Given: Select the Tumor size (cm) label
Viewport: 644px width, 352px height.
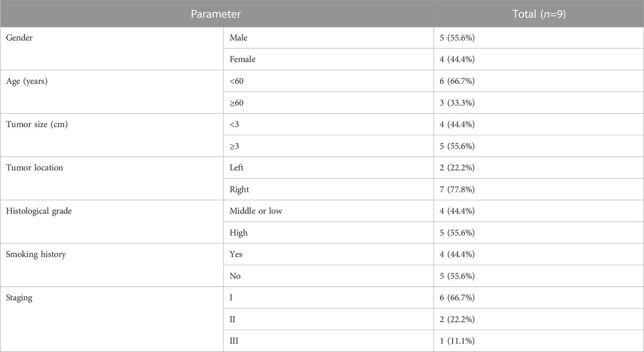Looking at the screenshot, I should (x=37, y=124).
